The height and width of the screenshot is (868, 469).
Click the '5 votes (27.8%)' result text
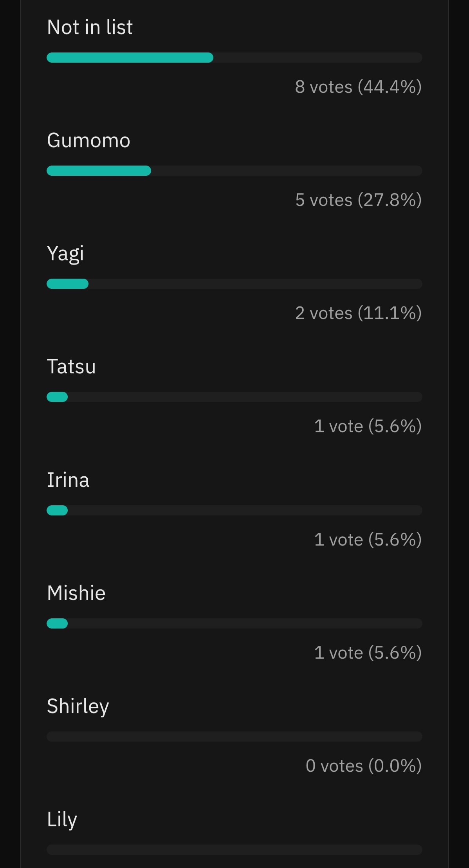(359, 200)
